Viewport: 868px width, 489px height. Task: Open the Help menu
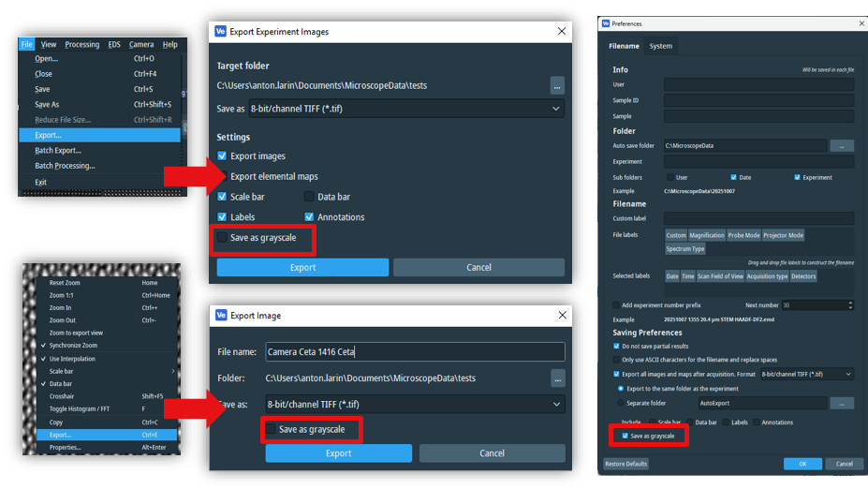169,44
